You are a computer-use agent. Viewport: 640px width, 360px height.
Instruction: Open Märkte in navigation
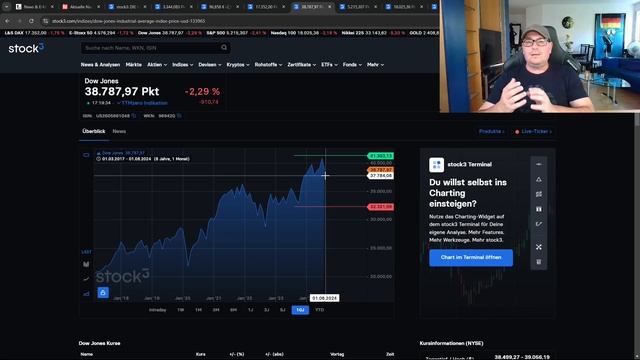[133, 64]
